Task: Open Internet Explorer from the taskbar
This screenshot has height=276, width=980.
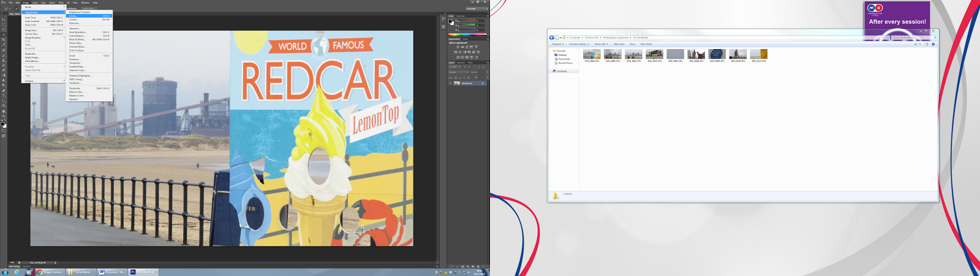Action: pyautogui.click(x=17, y=272)
